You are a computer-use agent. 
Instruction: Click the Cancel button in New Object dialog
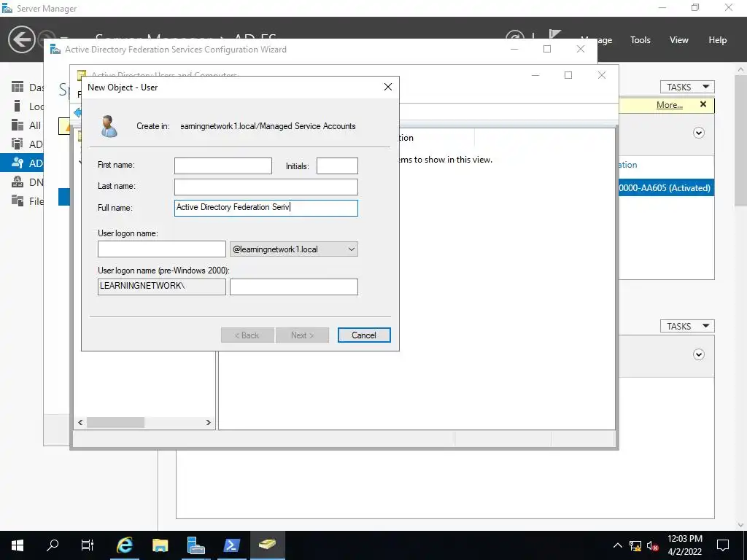(364, 335)
